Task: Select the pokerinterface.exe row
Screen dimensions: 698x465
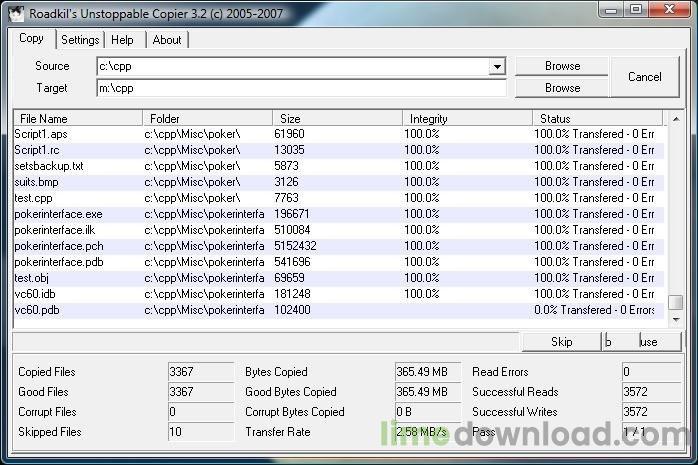Action: click(339, 214)
